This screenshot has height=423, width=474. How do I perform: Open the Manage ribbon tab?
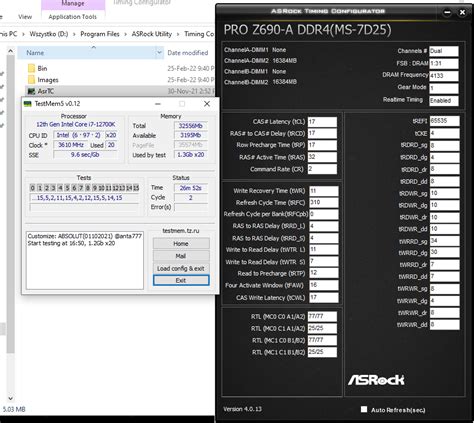pyautogui.click(x=73, y=4)
